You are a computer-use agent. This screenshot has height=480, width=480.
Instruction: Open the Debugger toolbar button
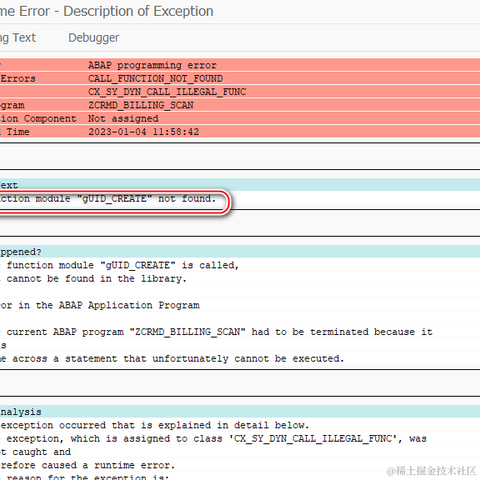(x=94, y=38)
